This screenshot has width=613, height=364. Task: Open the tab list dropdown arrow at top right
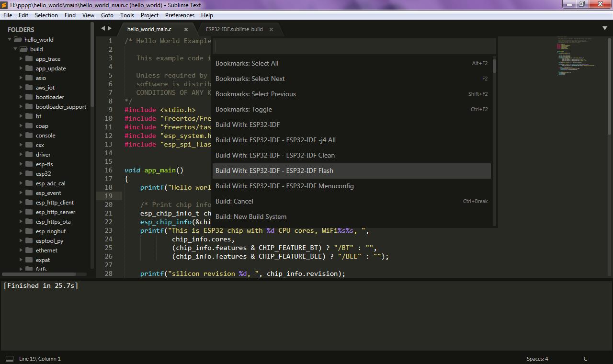605,29
